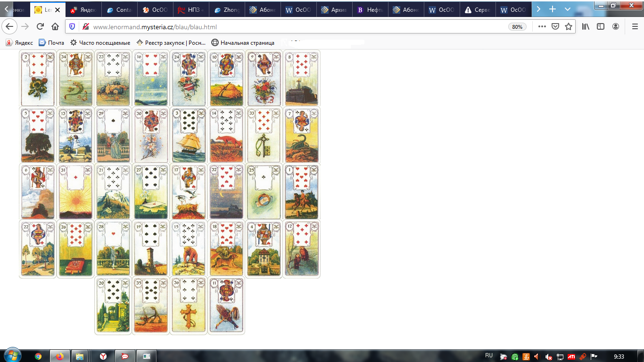Reload the current page
644x362 pixels.
(x=40, y=26)
